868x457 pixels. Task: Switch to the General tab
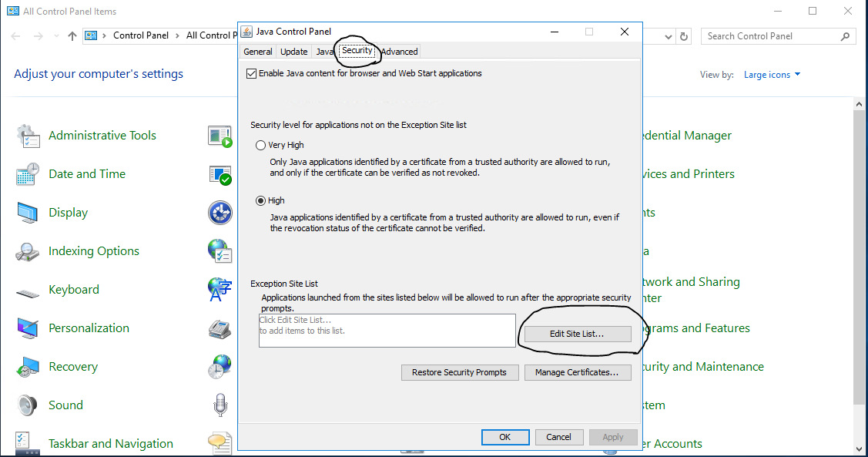pos(258,52)
